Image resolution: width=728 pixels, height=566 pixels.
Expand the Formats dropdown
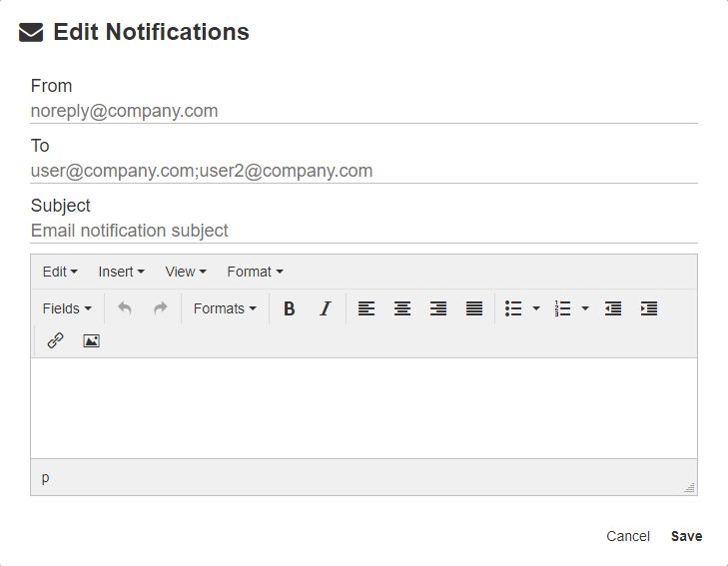click(x=225, y=309)
